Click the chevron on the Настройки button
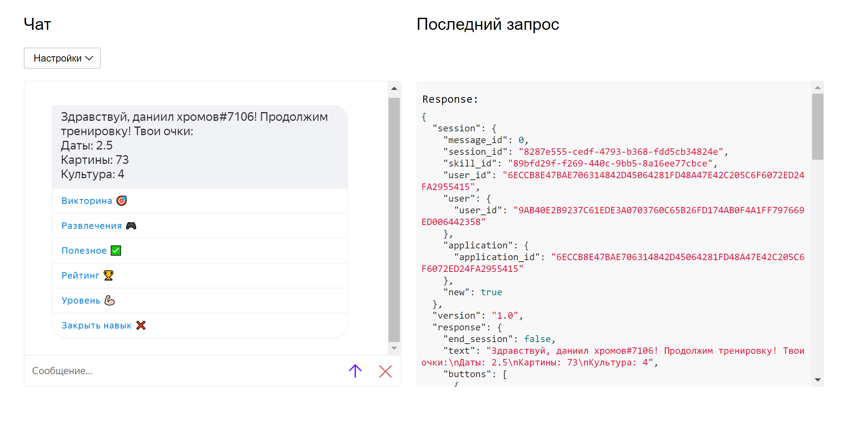The height and width of the screenshot is (421, 868). pos(89,58)
